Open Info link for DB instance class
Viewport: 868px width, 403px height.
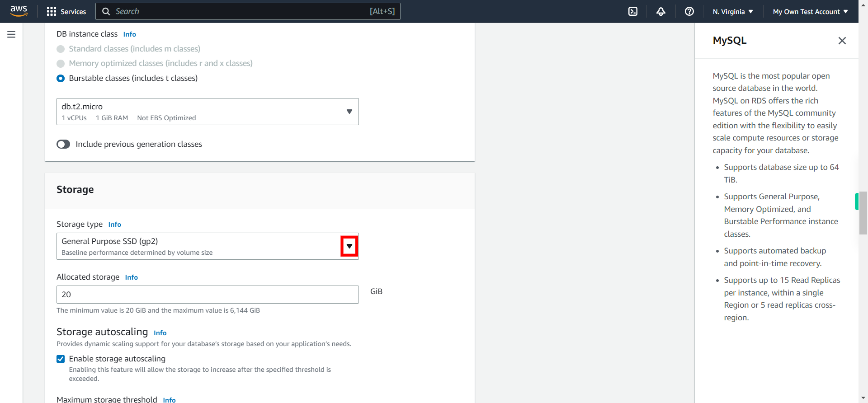point(130,34)
